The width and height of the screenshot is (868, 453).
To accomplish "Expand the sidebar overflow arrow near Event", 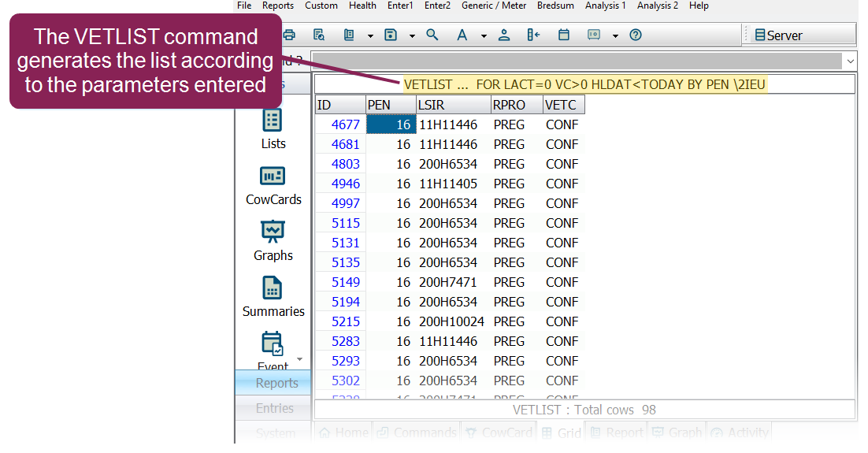I will [299, 359].
